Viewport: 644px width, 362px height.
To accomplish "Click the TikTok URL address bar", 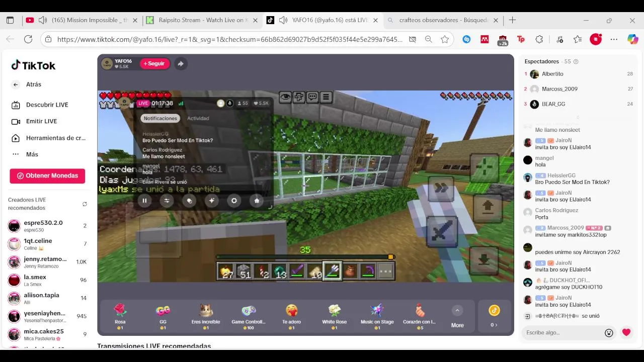I will click(229, 39).
